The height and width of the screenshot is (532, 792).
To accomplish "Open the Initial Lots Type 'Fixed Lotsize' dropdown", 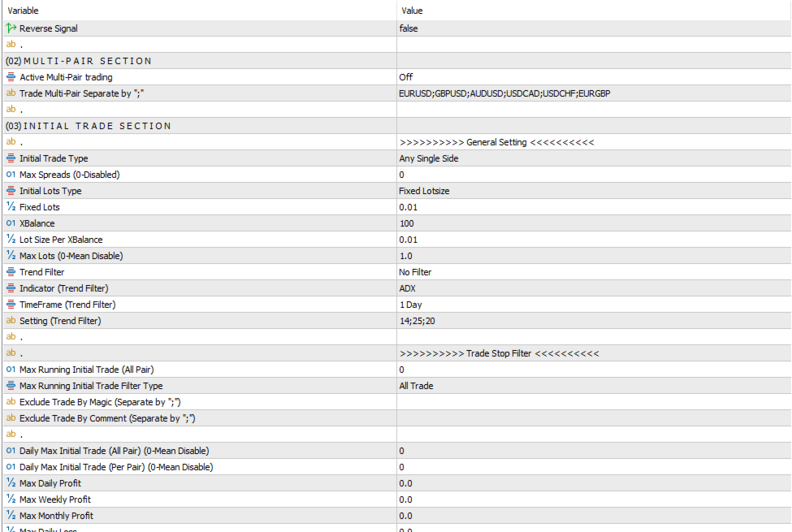I will [x=424, y=191].
